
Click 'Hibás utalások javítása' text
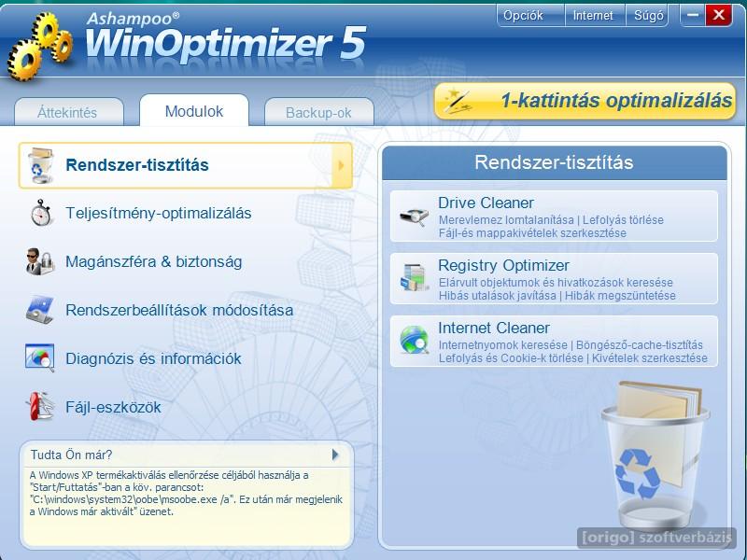(498, 296)
